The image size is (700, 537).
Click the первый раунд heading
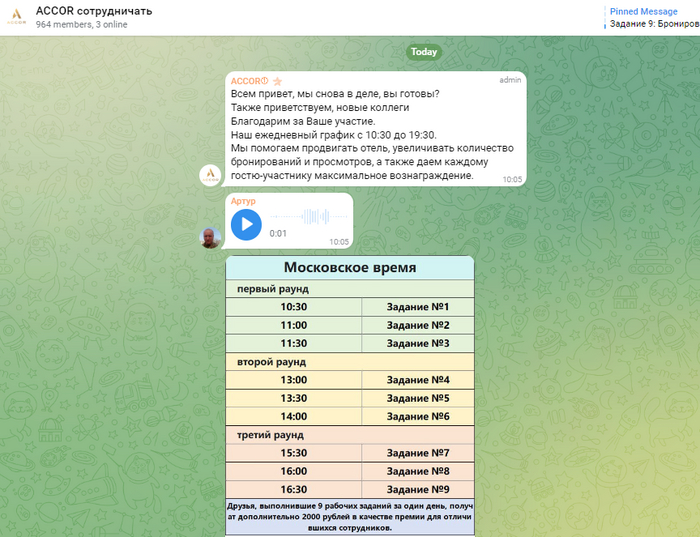click(x=273, y=289)
